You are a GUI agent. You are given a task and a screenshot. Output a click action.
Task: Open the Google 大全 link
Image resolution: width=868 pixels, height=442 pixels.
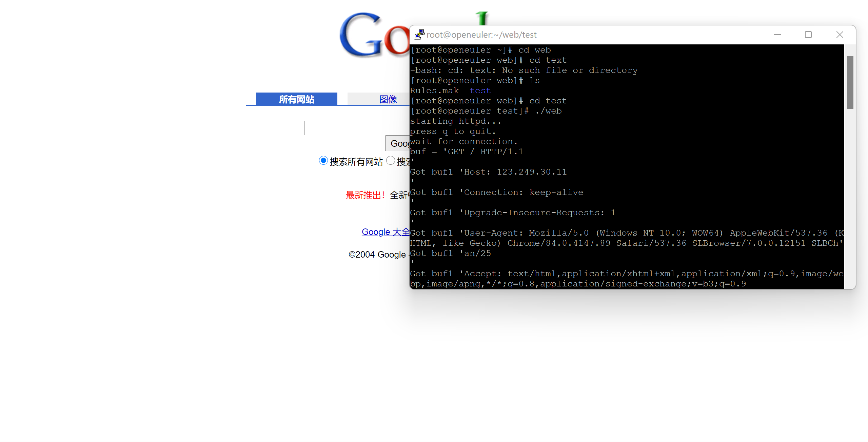[x=386, y=232]
